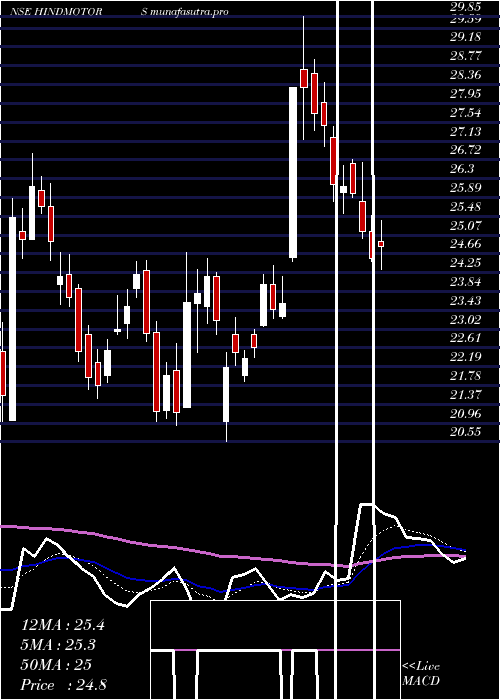Click the 20.55 price axis label
This screenshot has height=700, width=500.
click(466, 432)
